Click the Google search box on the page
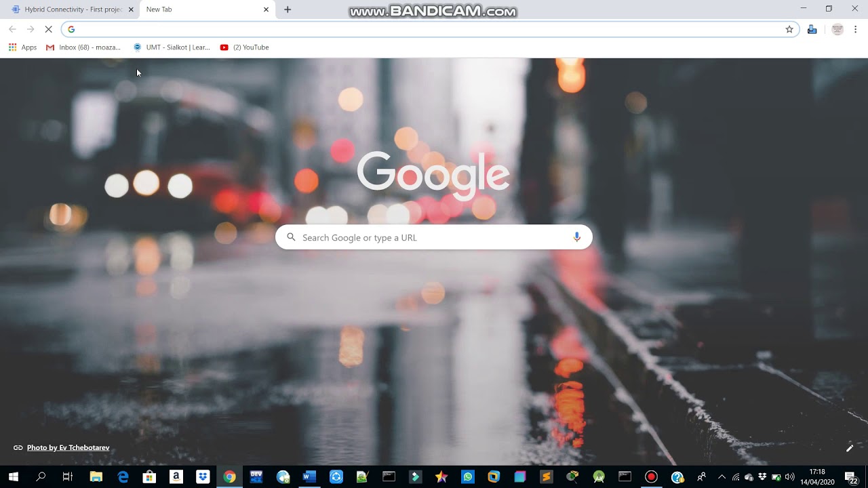 click(x=433, y=237)
